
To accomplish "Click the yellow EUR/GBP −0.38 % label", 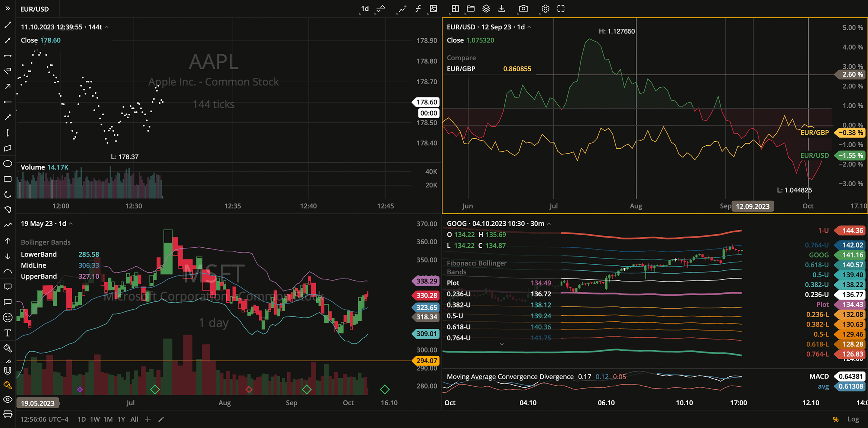I will [x=850, y=133].
